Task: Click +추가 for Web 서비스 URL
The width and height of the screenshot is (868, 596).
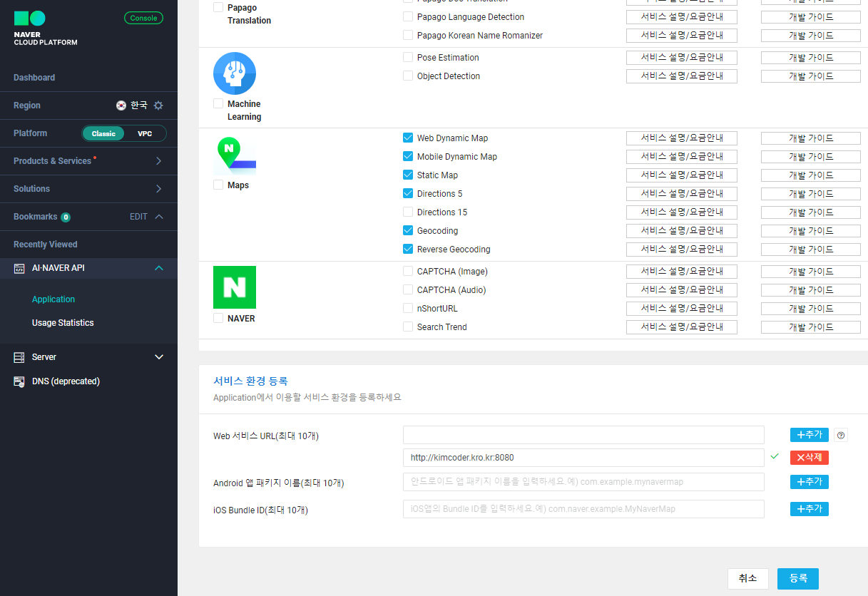Action: (810, 435)
